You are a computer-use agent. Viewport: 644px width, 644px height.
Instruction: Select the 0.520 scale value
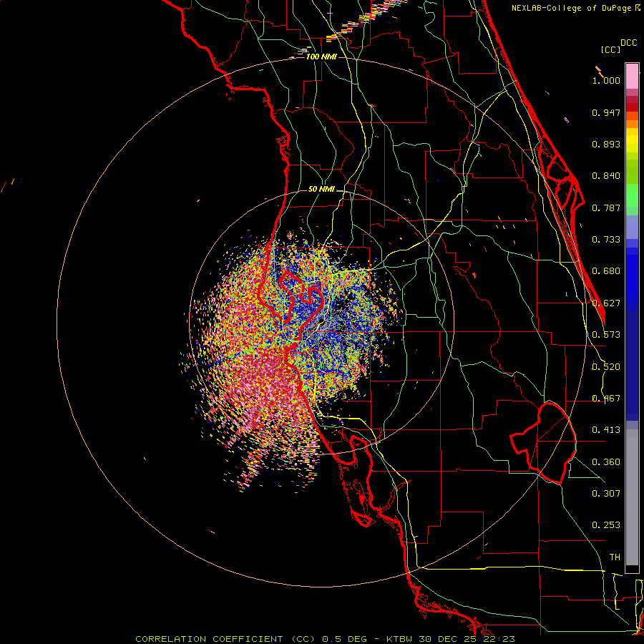pyautogui.click(x=606, y=367)
